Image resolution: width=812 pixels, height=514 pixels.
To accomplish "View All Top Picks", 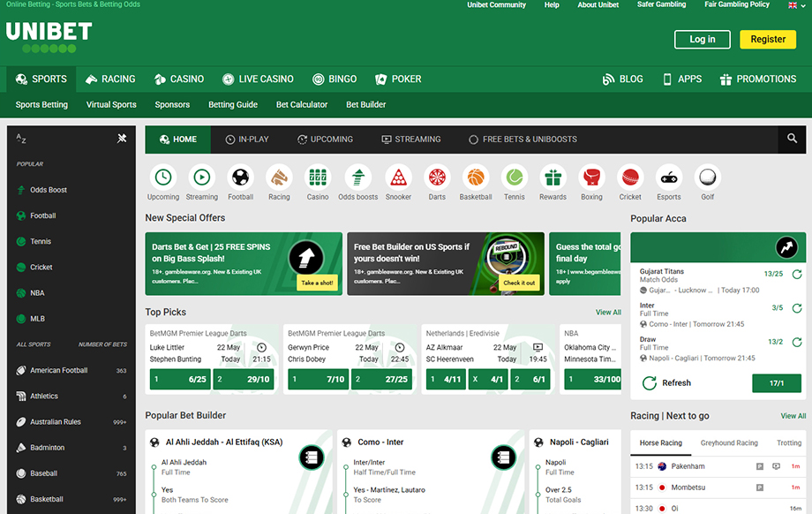I will (x=608, y=313).
